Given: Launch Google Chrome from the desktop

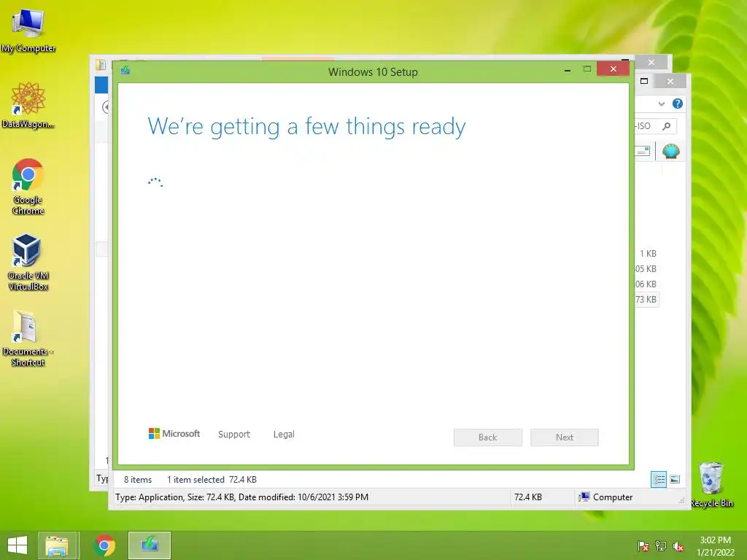Looking at the screenshot, I should [28, 187].
